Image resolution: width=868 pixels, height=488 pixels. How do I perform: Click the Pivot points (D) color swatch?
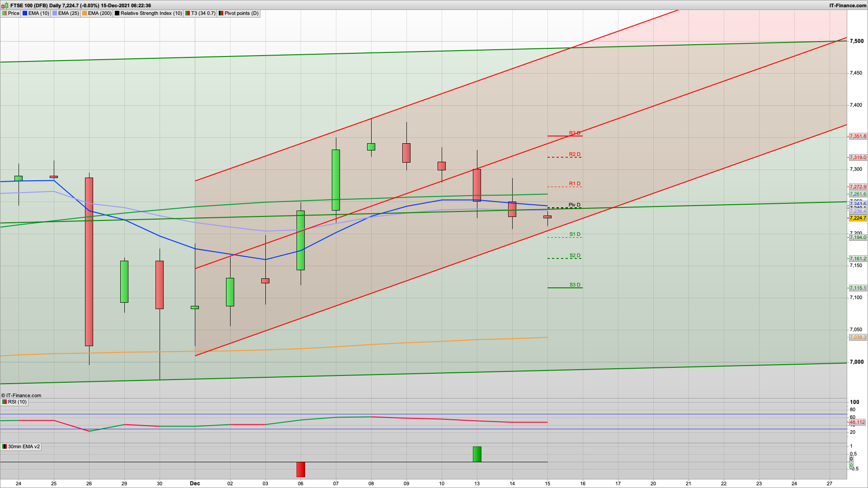click(221, 13)
